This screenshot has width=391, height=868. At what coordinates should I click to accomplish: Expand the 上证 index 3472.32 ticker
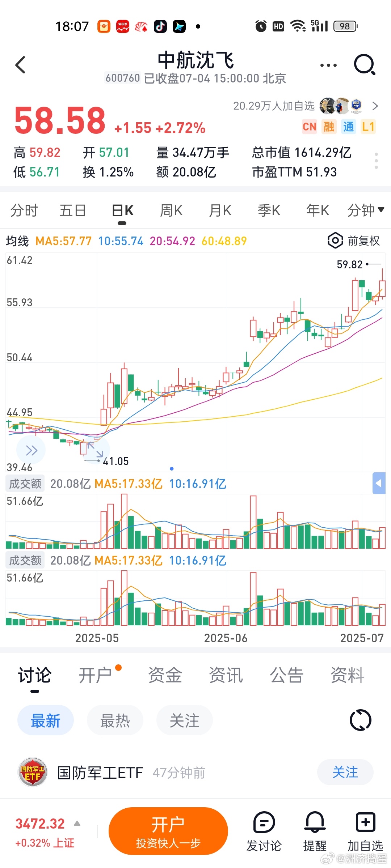(48, 833)
